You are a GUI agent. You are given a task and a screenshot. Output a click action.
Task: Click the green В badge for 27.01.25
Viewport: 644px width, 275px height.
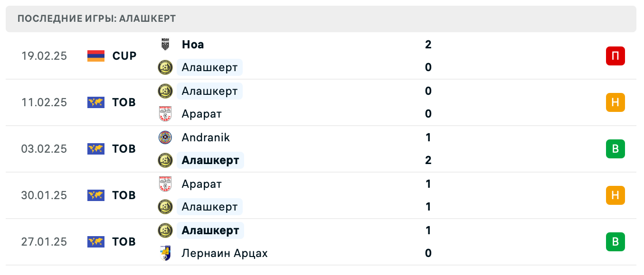615,242
